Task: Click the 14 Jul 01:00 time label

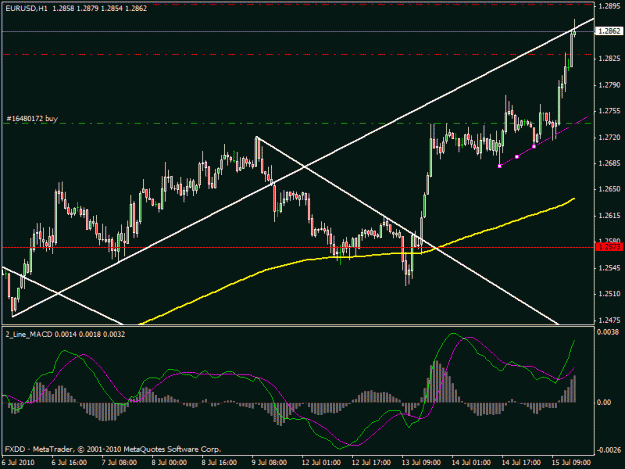Action: click(471, 463)
